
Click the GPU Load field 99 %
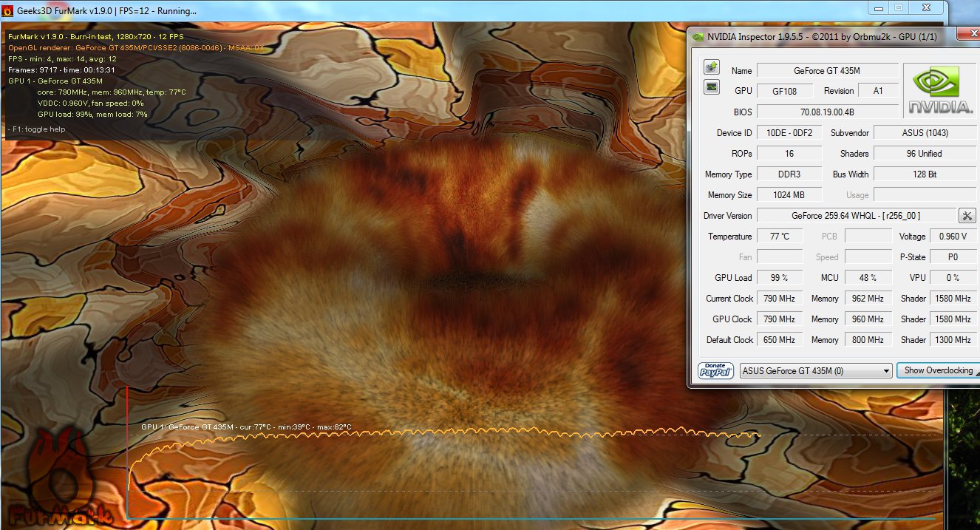tap(780, 278)
